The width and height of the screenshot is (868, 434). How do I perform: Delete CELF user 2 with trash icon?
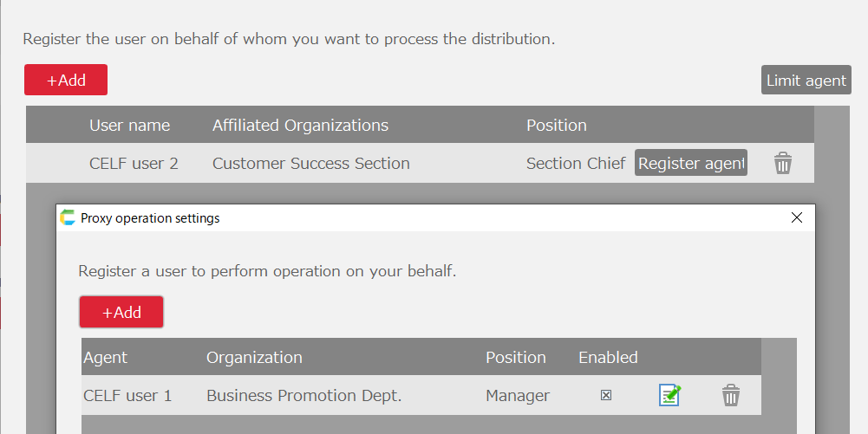pos(783,163)
